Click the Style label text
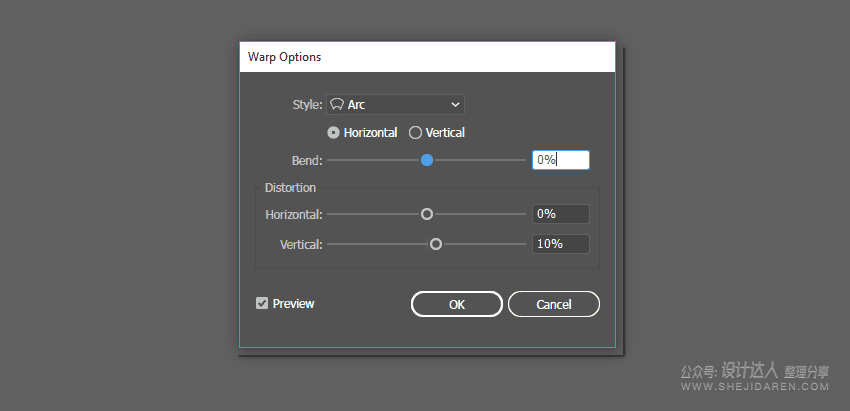850x411 pixels. point(307,104)
